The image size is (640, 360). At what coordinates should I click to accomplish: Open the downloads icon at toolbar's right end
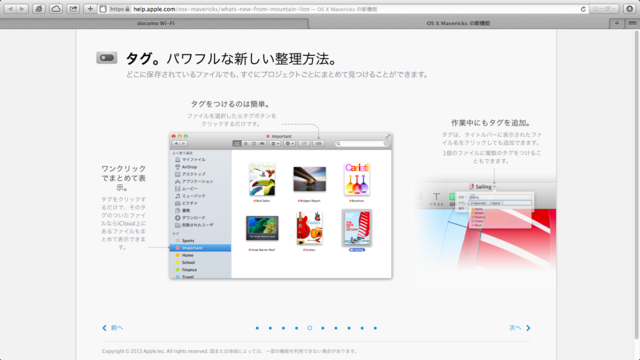tap(630, 9)
